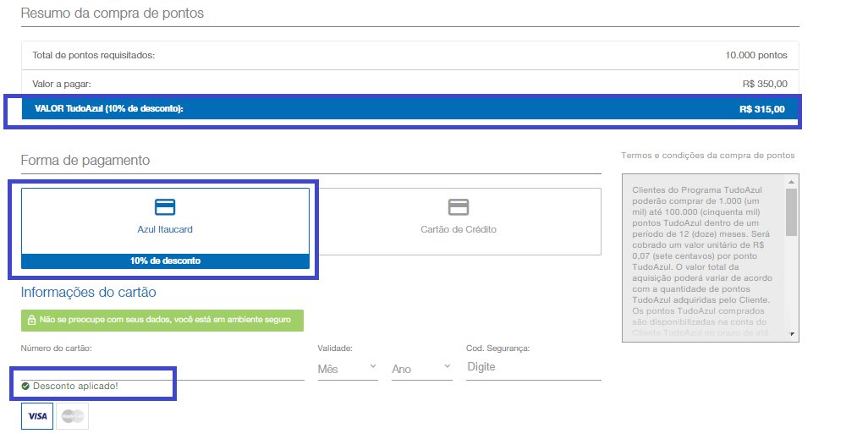The height and width of the screenshot is (439, 868).
Task: Click the terms box scrollbar up arrow
Action: pyautogui.click(x=791, y=182)
